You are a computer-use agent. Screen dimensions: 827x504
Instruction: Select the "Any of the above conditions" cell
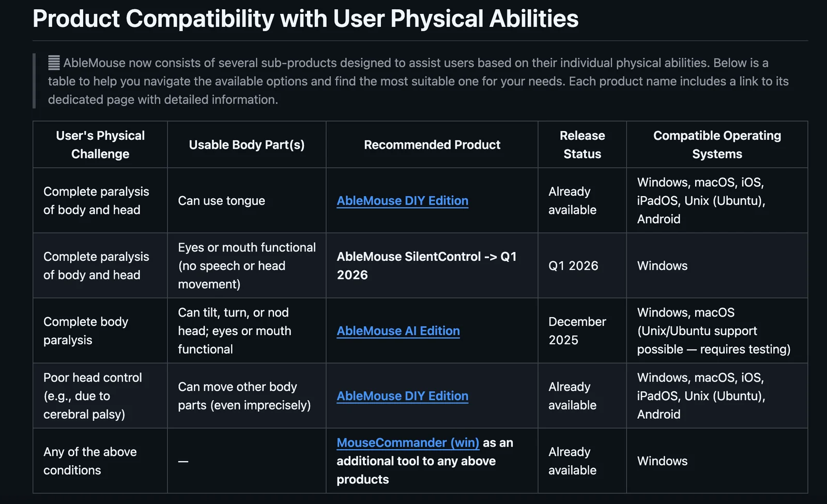90,461
